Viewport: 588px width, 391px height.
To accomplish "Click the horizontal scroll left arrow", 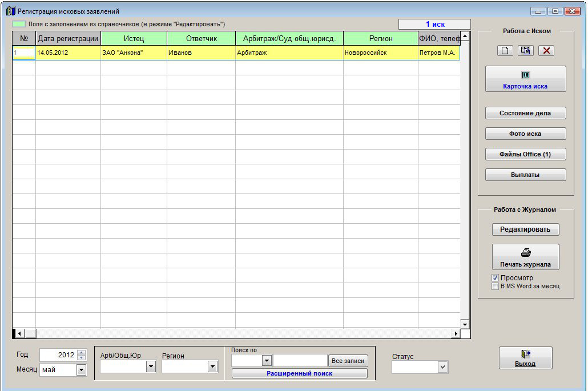I will click(x=20, y=333).
